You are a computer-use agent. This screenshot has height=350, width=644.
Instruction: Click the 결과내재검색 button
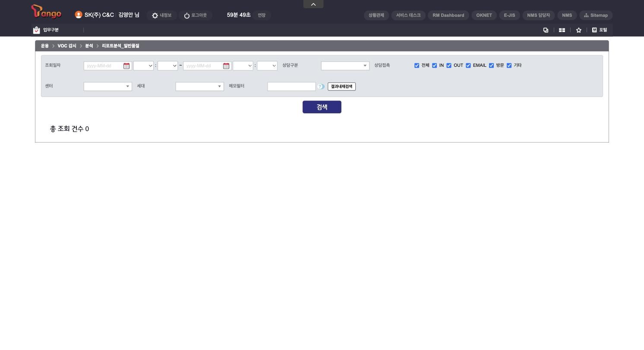tap(342, 87)
